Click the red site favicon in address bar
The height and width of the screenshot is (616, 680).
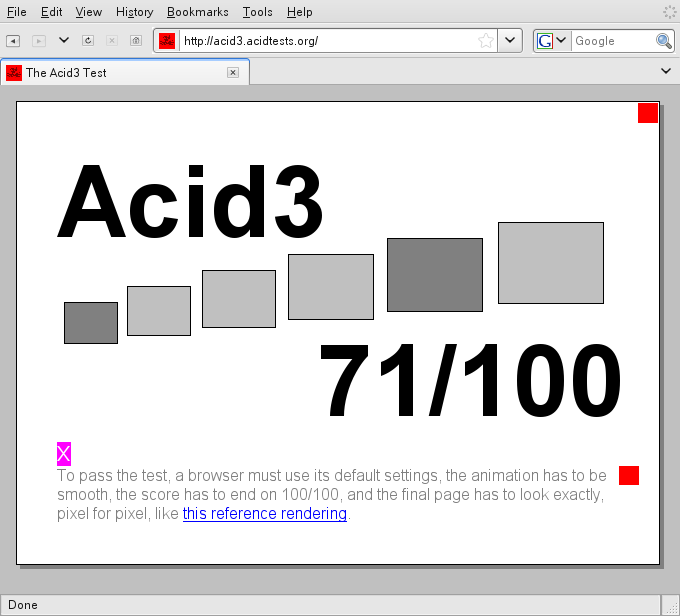pyautogui.click(x=167, y=41)
